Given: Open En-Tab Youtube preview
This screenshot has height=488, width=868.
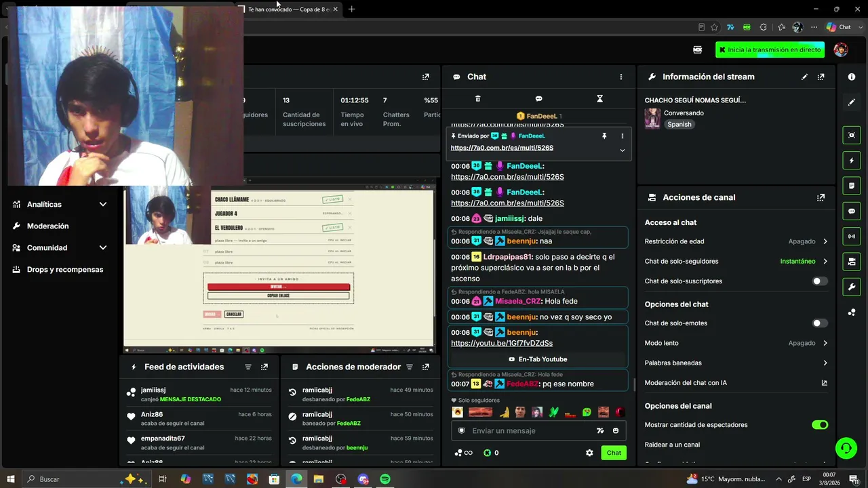Looking at the screenshot, I should click(x=538, y=359).
